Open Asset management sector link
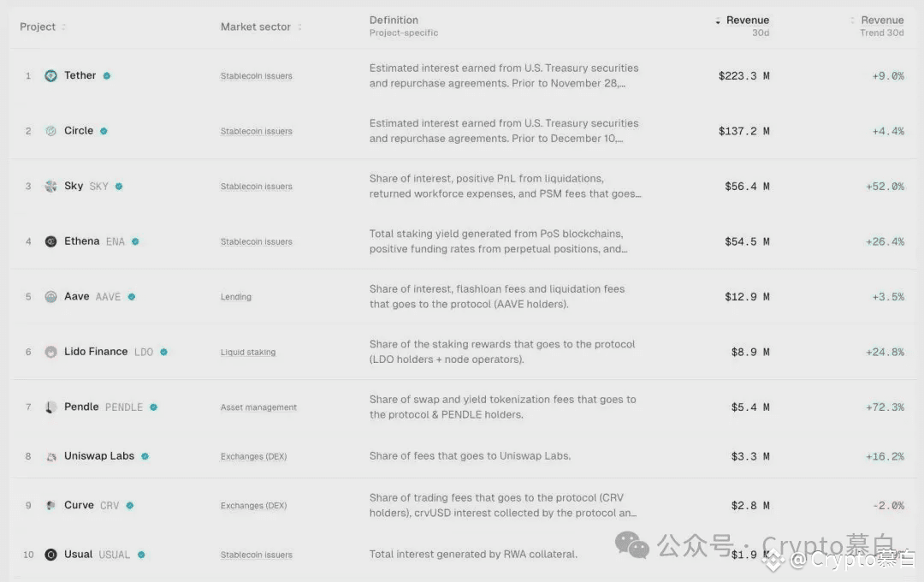924x582 pixels. (258, 407)
